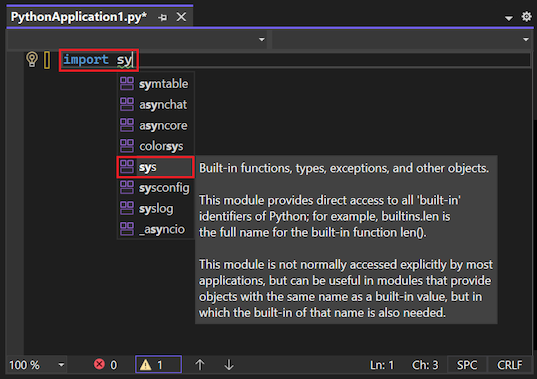Select colorsys module suggestion

click(x=156, y=146)
